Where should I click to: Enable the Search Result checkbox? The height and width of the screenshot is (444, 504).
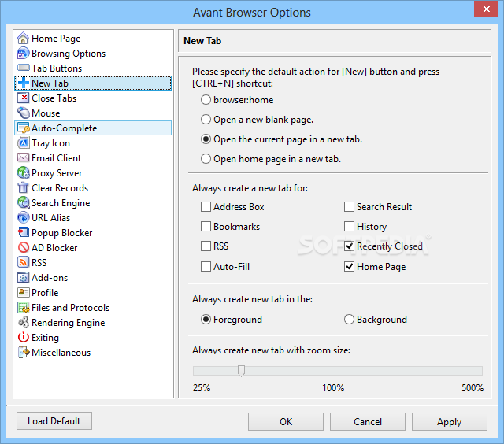pyautogui.click(x=349, y=206)
